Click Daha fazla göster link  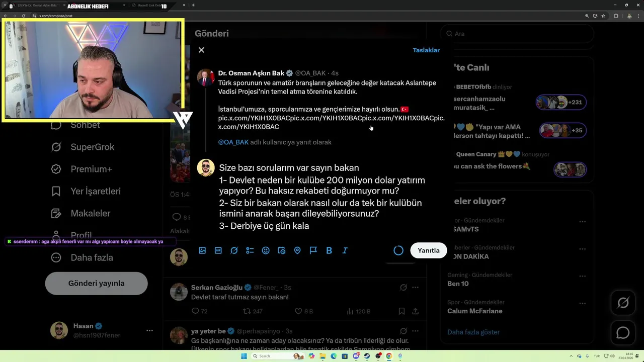click(473, 332)
